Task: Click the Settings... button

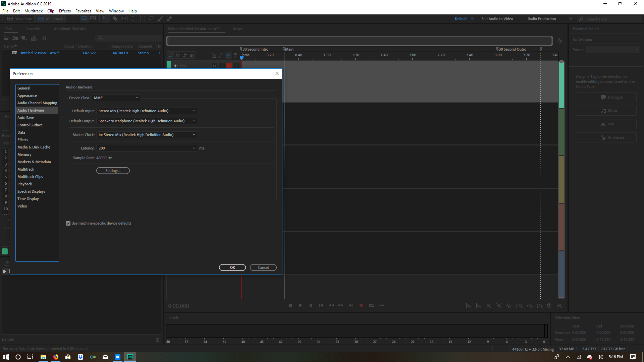Action: click(113, 171)
